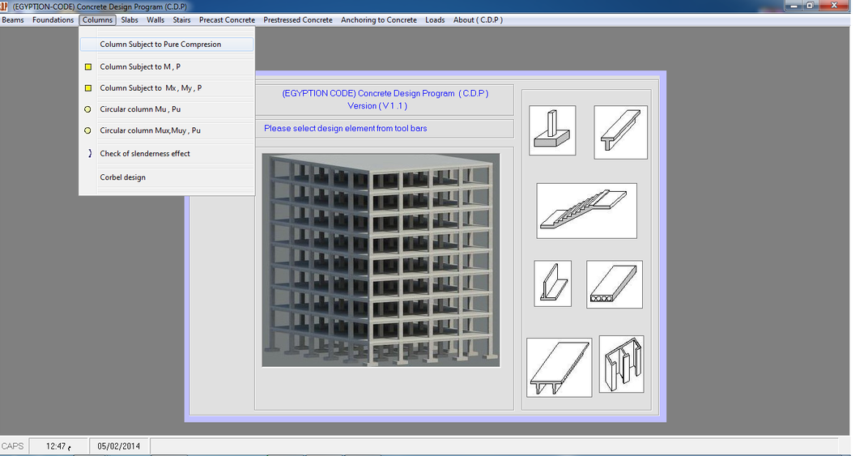Select Circular column Mu , Pu

(x=167, y=109)
